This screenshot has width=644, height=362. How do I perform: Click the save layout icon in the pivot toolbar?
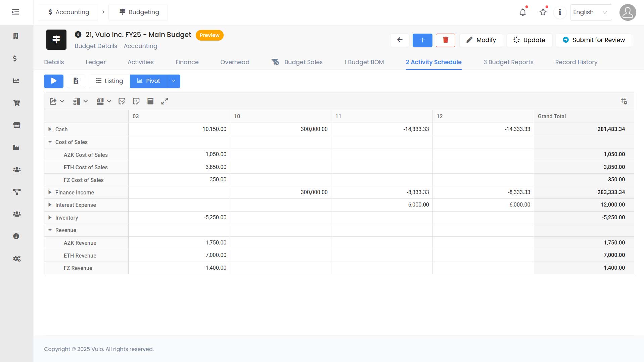point(150,101)
